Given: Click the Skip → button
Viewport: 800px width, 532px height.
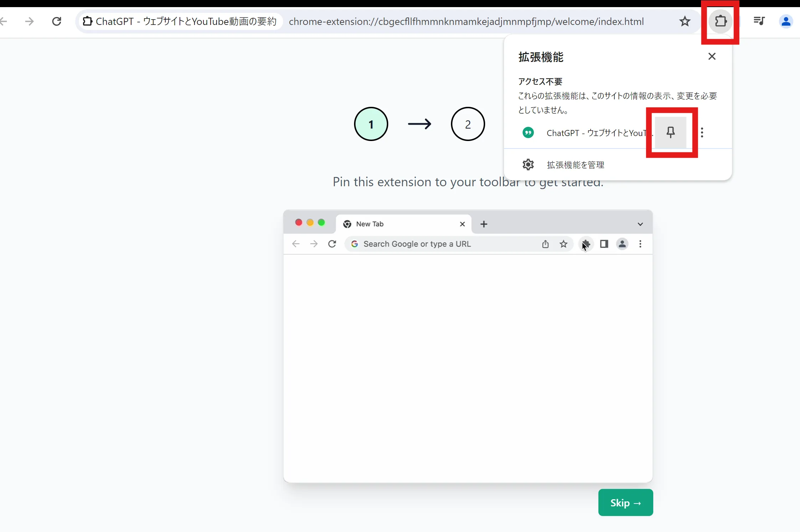Looking at the screenshot, I should click(x=625, y=502).
